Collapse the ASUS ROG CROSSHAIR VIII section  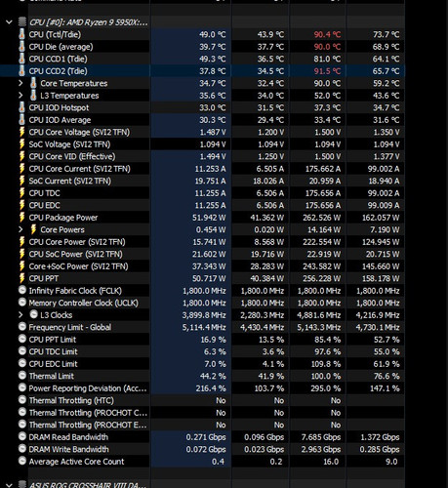(9, 485)
